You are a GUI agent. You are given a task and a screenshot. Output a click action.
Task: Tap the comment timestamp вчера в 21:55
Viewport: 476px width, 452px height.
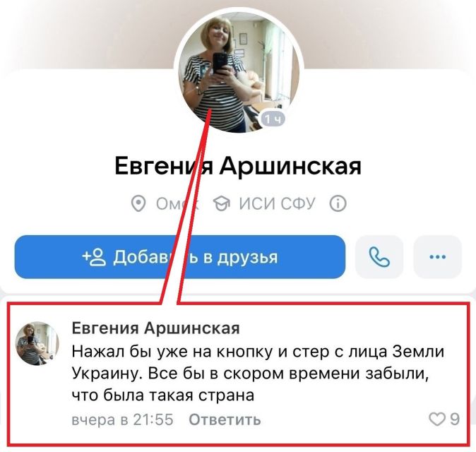coord(122,420)
